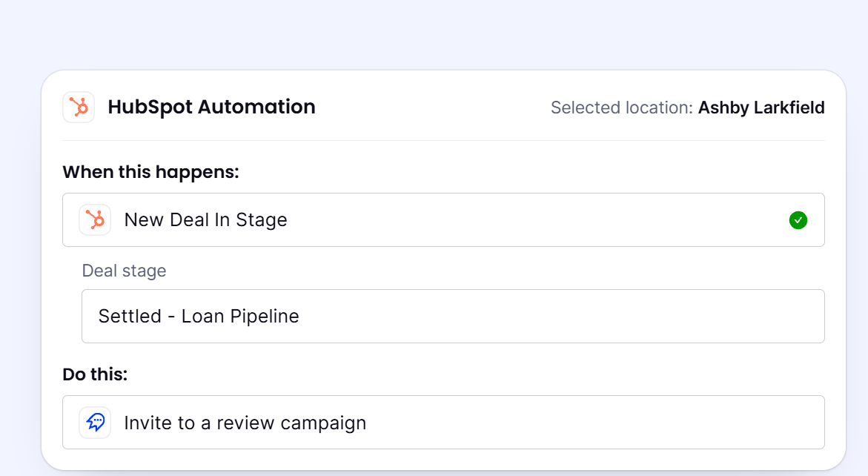This screenshot has height=476, width=868.
Task: Click the review campaign chat icon
Action: click(95, 423)
